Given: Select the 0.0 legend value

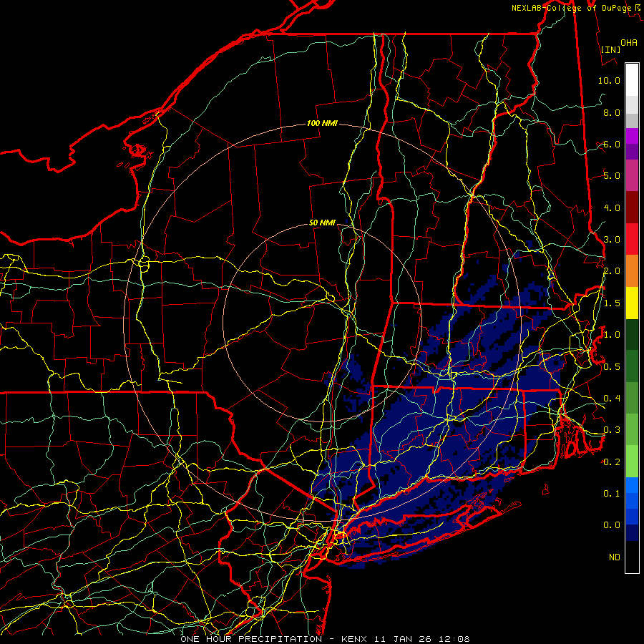Looking at the screenshot, I should click(x=612, y=525).
